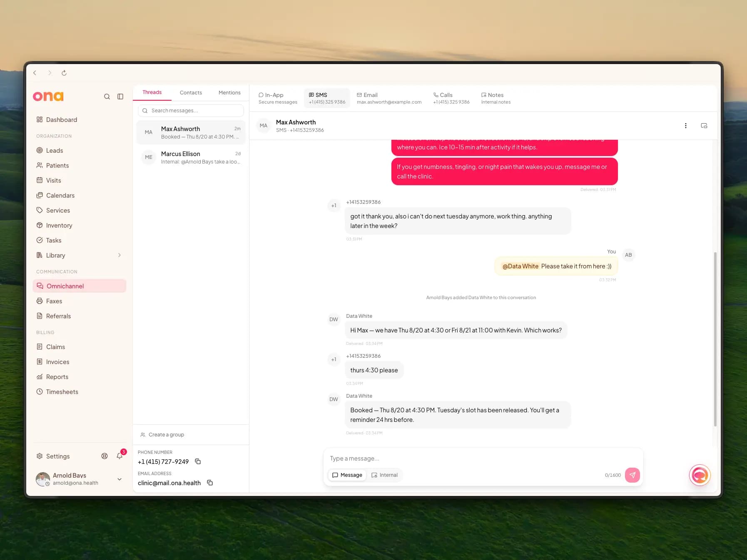
Task: Copy the clinic phone number
Action: pos(198,462)
